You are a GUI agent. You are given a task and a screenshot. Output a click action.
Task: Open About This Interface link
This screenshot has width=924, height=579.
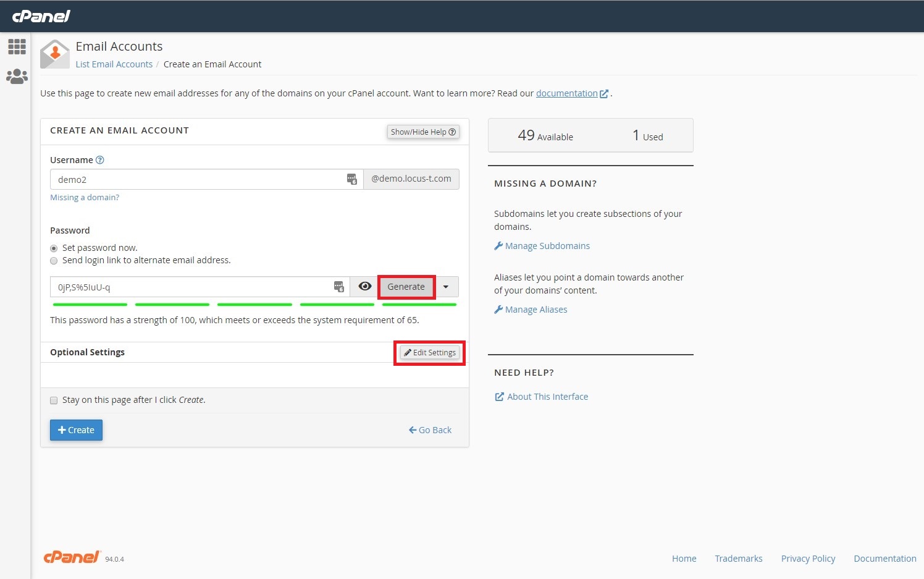pos(542,397)
